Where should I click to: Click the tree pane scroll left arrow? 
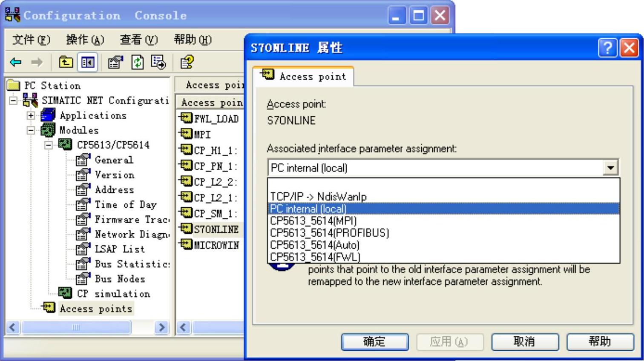(x=13, y=327)
